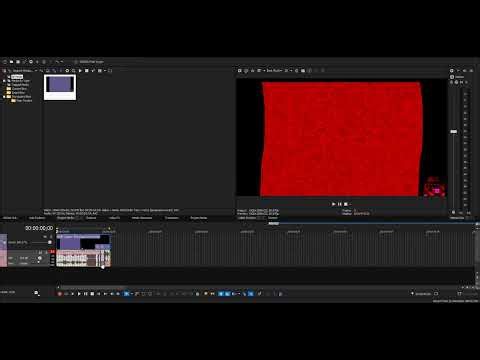The image size is (480, 360).
Task: Open Master Bus settings gear
Action: point(452,71)
